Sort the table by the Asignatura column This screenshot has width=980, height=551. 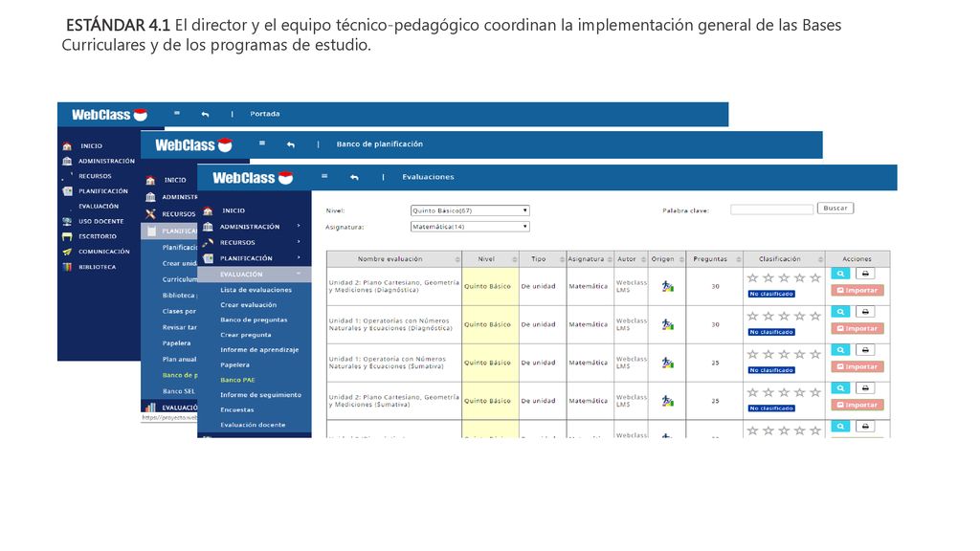click(590, 258)
